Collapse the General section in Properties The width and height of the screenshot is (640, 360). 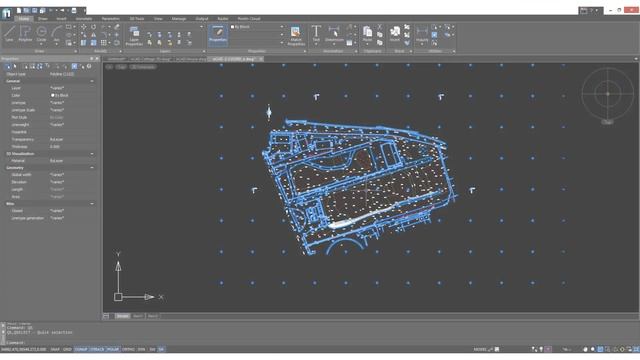click(x=92, y=81)
